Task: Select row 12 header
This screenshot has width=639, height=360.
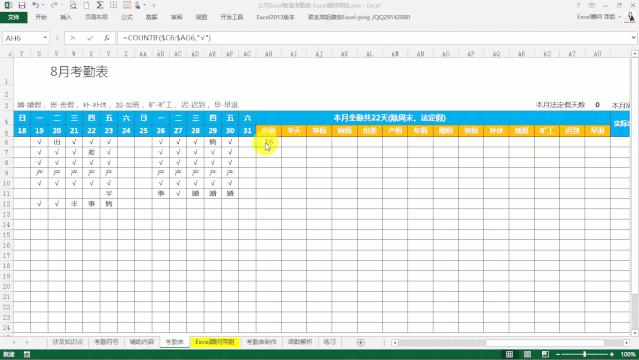Action: tap(7, 204)
